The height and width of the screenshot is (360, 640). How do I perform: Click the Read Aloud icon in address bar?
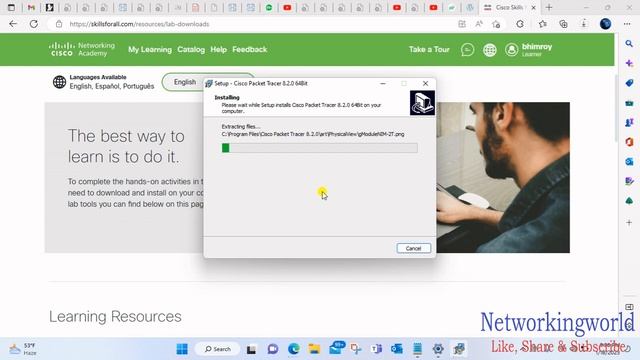pyautogui.click(x=479, y=24)
